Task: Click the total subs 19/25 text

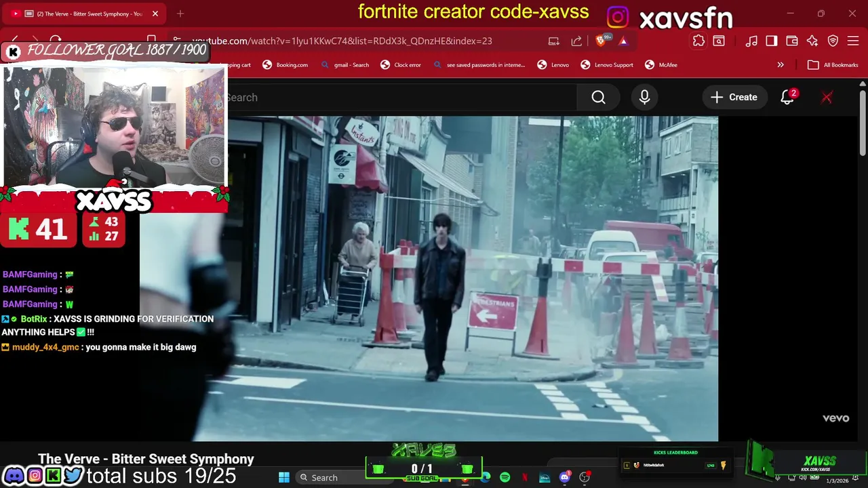Action: (x=161, y=476)
